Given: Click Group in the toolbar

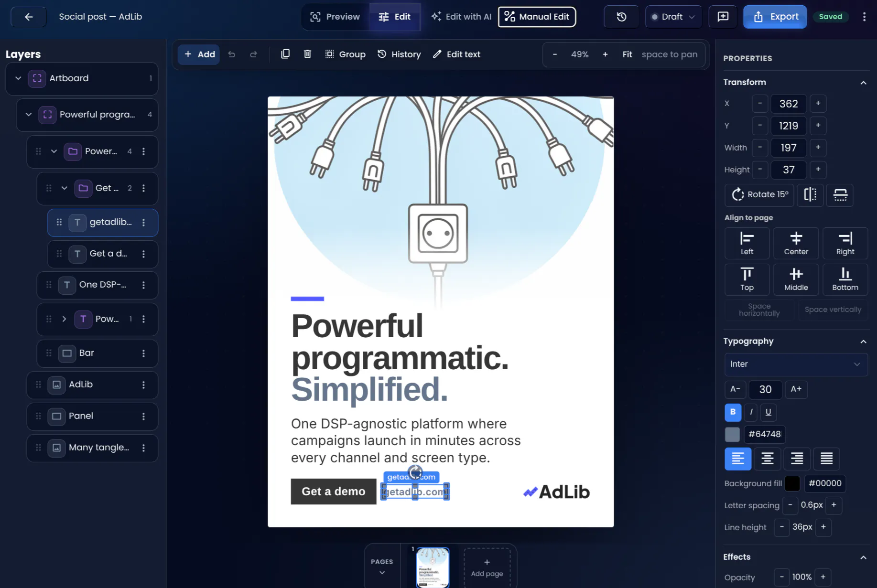Looking at the screenshot, I should coord(346,54).
